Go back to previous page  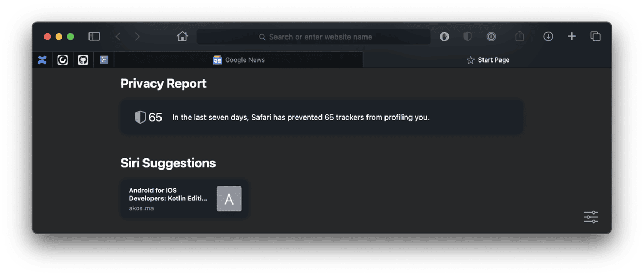click(118, 37)
